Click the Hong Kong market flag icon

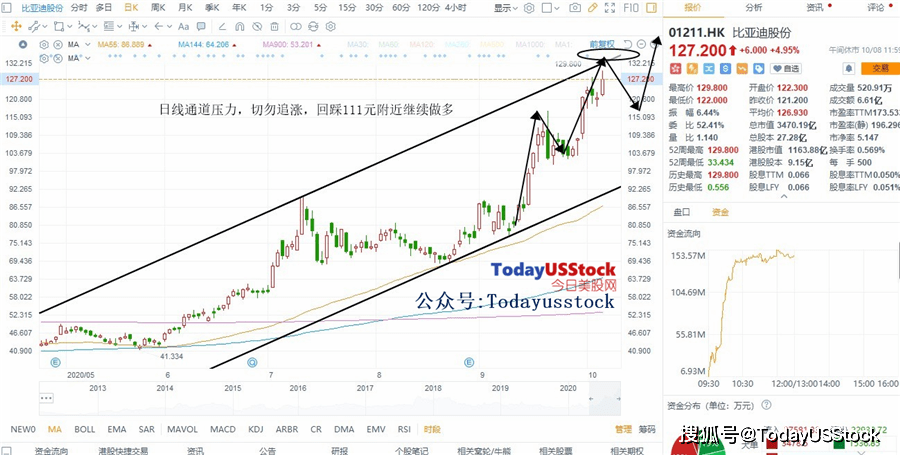pos(676,68)
